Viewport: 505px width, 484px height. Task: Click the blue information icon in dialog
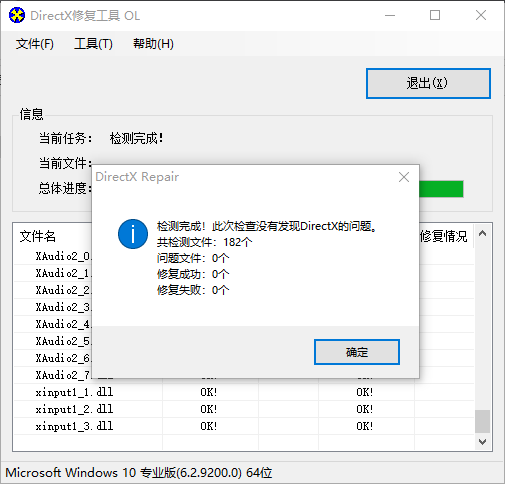pos(133,234)
